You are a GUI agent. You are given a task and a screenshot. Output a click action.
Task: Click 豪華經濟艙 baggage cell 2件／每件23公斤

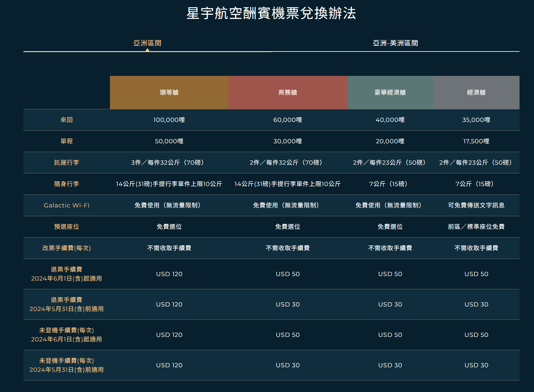[390, 163]
